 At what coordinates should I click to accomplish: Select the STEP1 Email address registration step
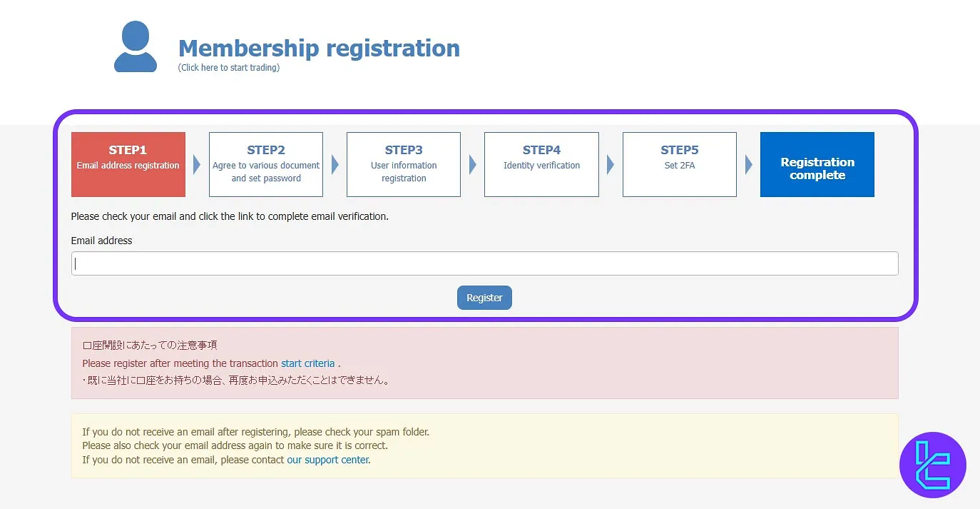point(128,164)
